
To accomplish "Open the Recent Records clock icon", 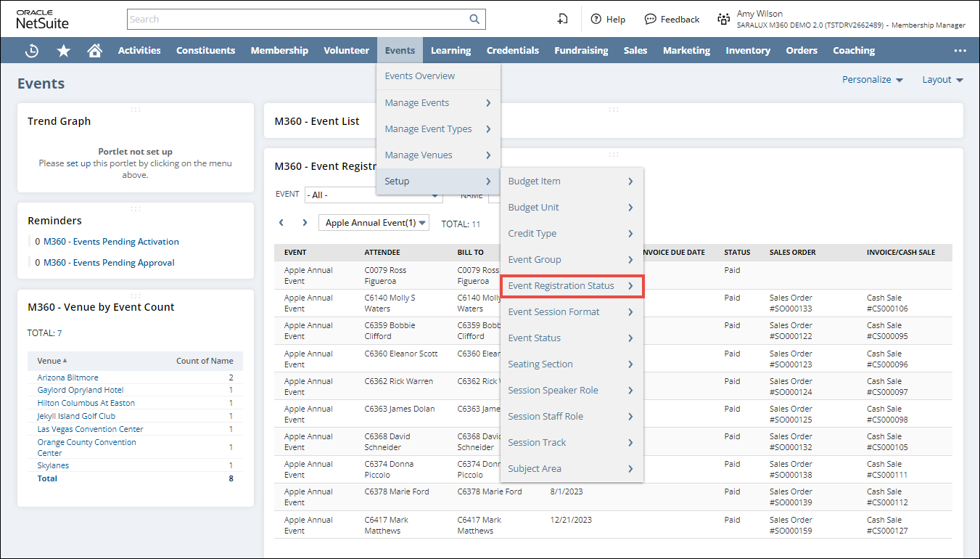I will coord(32,51).
